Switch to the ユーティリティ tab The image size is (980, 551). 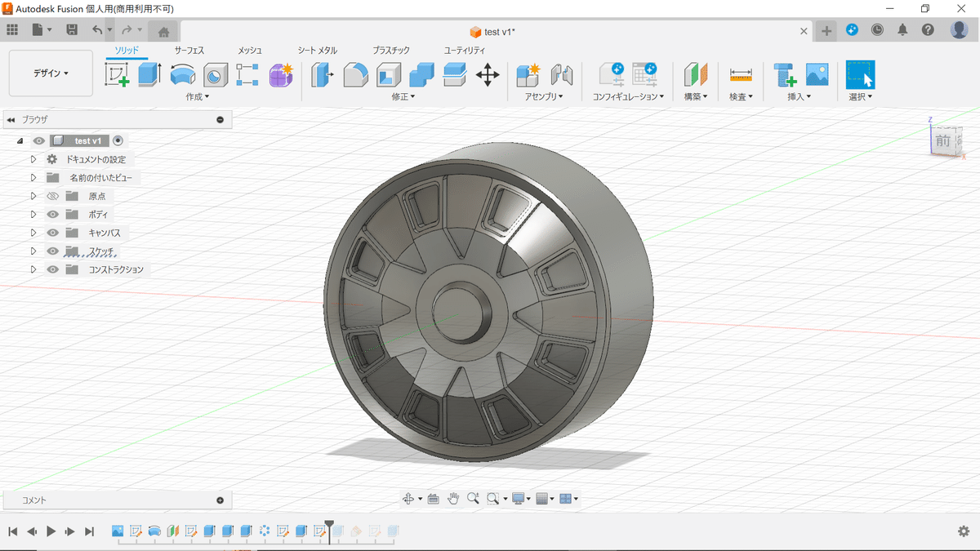464,51
